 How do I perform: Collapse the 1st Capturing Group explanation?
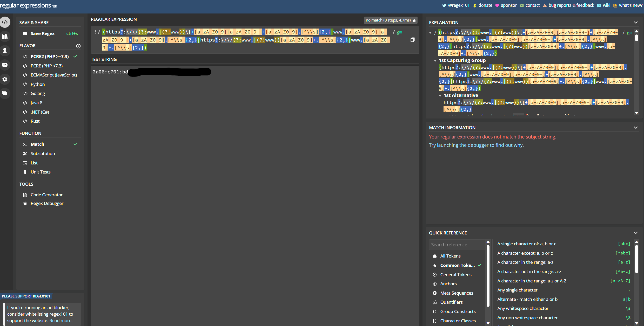(x=435, y=60)
